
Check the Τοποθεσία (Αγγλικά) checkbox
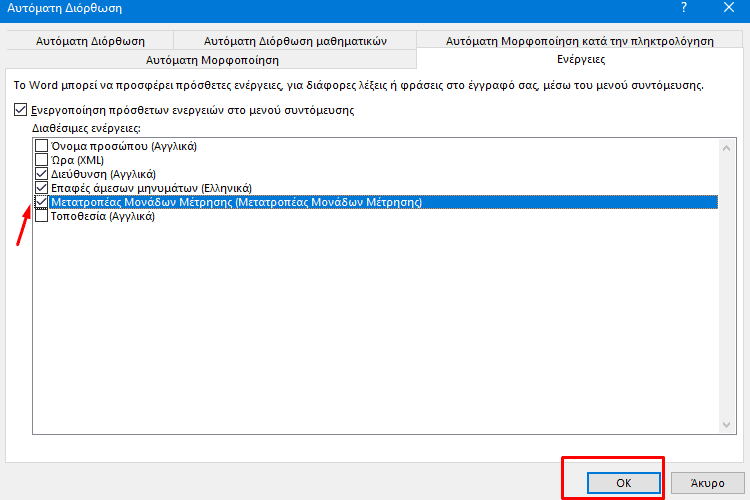click(x=42, y=216)
